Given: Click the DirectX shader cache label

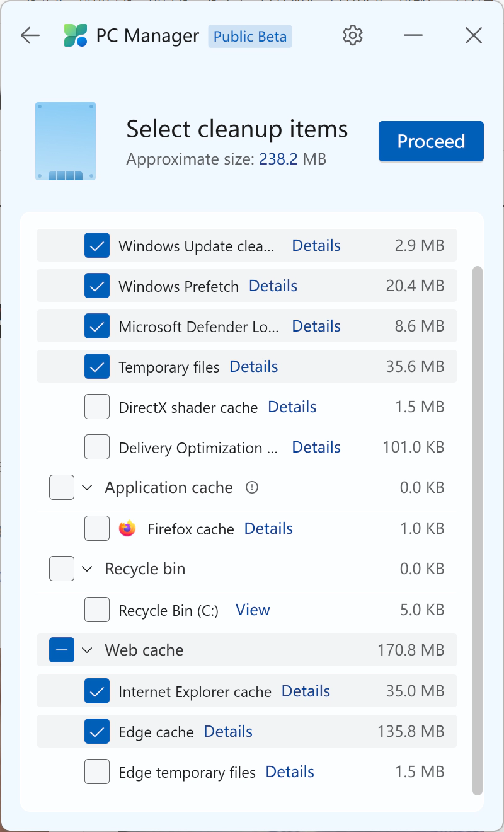Looking at the screenshot, I should pyautogui.click(x=188, y=407).
